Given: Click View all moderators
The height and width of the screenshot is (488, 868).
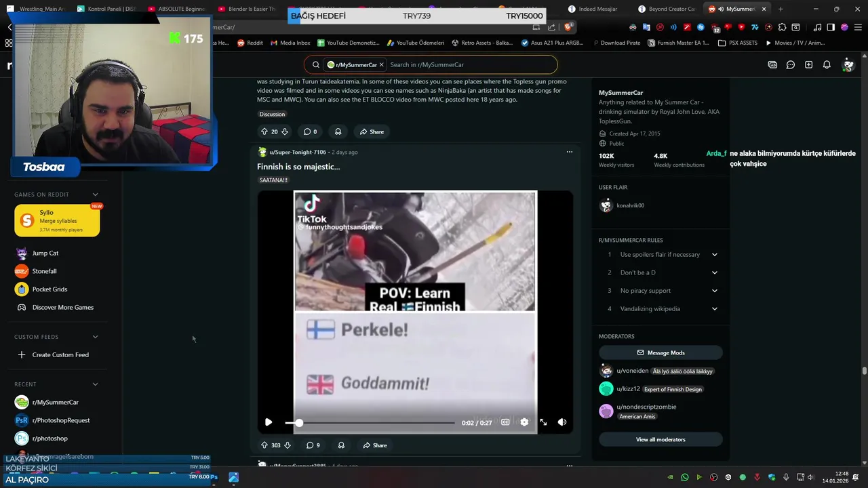Looking at the screenshot, I should pyautogui.click(x=660, y=439).
